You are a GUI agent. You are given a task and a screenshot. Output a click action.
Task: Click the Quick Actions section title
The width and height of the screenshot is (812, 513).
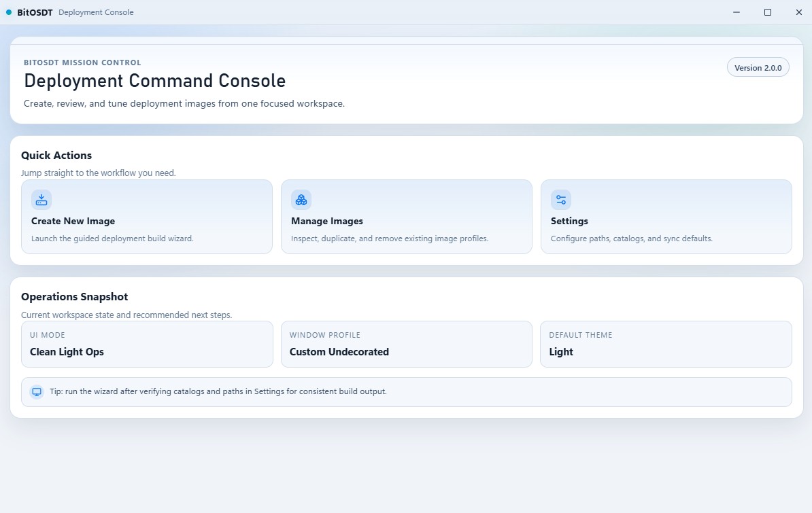56,156
